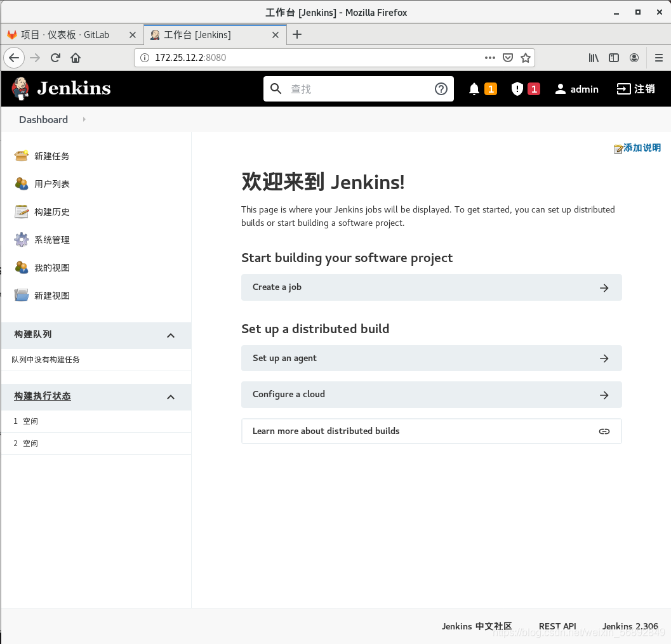Click Set up an agent
Viewport: 671px width, 644px height.
[x=432, y=358]
